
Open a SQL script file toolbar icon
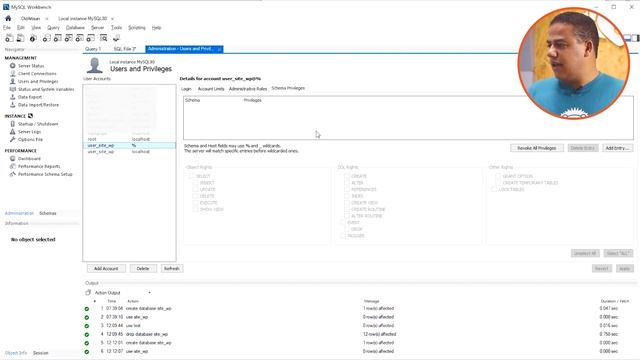click(x=20, y=38)
